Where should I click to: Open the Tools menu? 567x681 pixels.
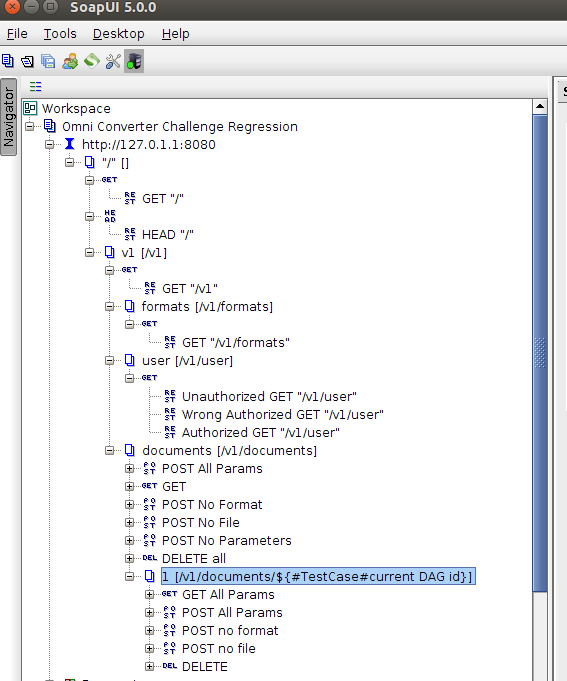click(x=60, y=34)
